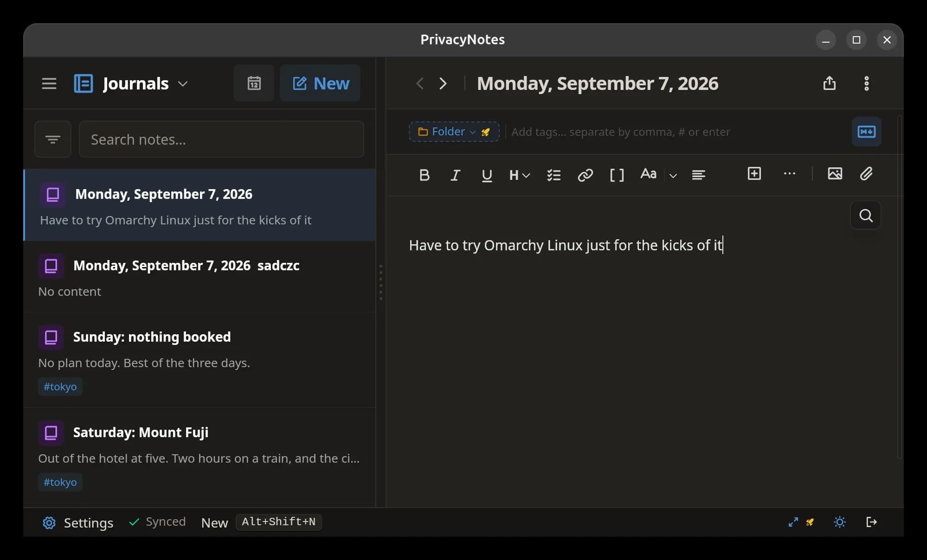
Task: Open 'Sunday: nothing booked' entry
Action: click(x=200, y=360)
